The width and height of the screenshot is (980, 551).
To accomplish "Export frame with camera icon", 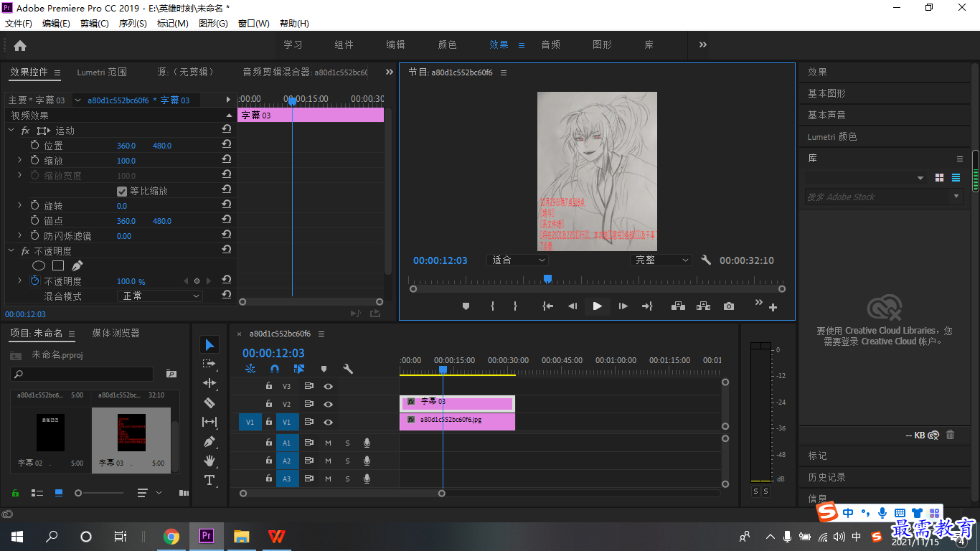I will 729,306.
